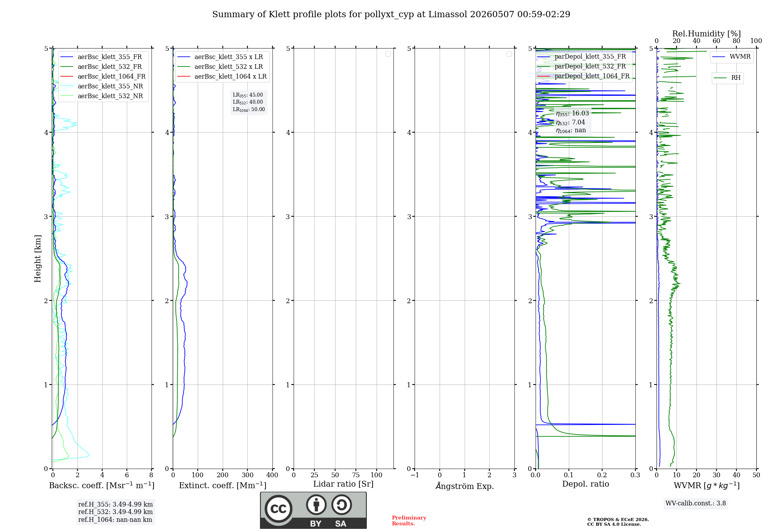The image size is (783, 532).
Task: Click the 'WVMR [g*kg-1]' x-axis label
Action: pyautogui.click(x=707, y=485)
